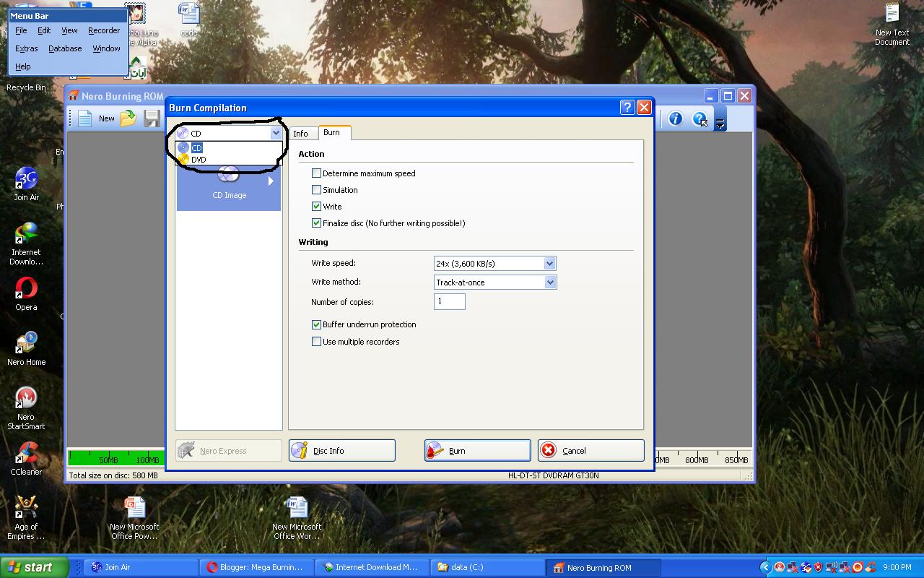Viewport: 924px width, 578px height.
Task: Click Total size on disc status text
Action: click(x=113, y=475)
